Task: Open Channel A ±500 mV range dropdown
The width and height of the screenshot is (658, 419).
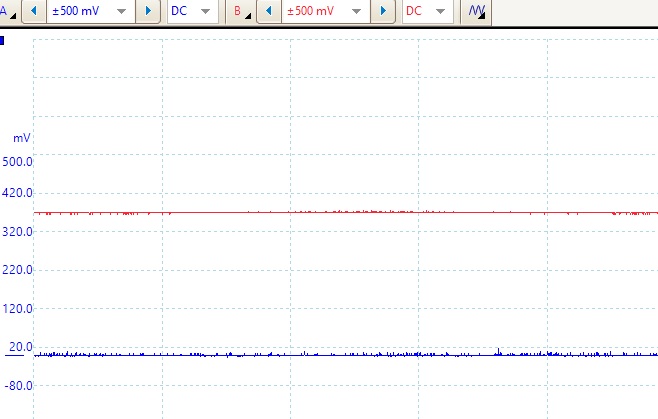Action: [91, 11]
